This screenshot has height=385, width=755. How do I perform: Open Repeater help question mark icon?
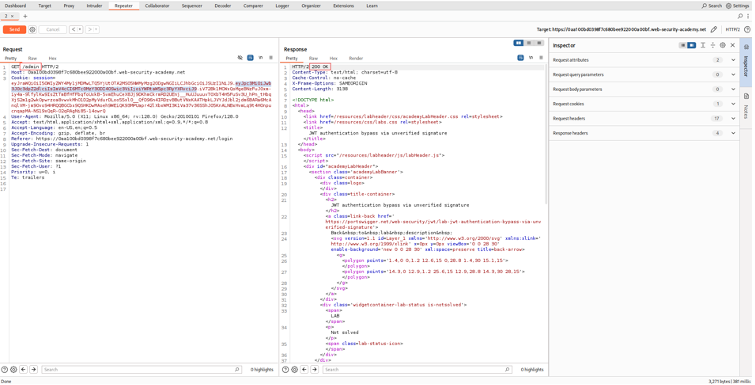coord(747,29)
